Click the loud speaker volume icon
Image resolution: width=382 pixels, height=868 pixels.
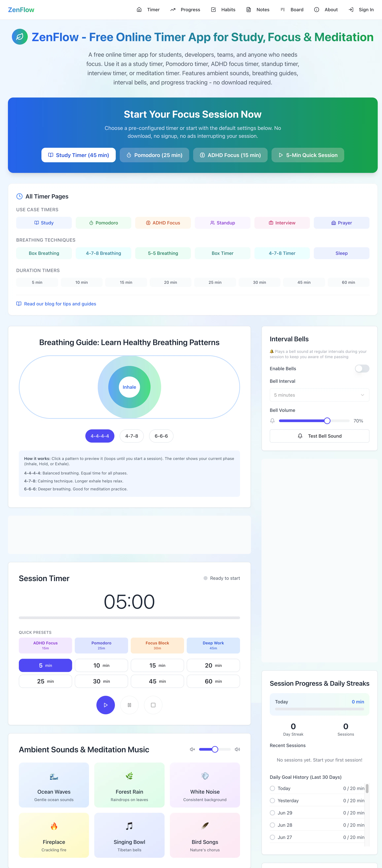click(237, 749)
